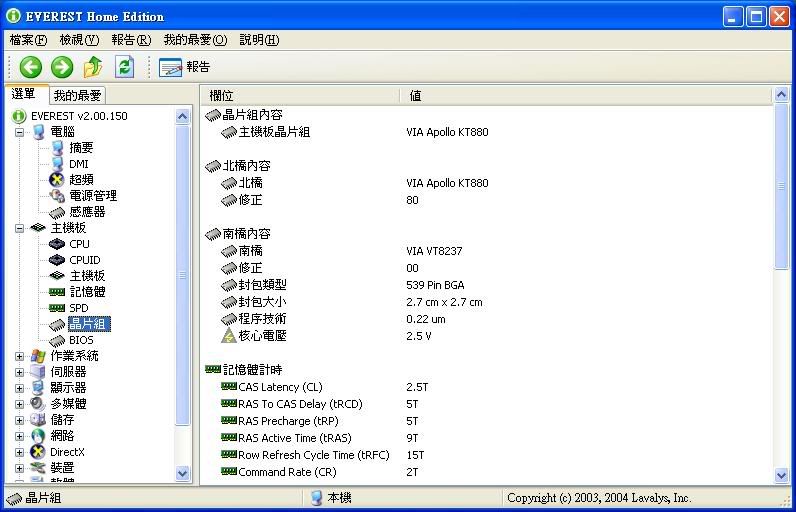Click the tree panel scroll down arrow
This screenshot has height=512, width=796.
click(182, 473)
